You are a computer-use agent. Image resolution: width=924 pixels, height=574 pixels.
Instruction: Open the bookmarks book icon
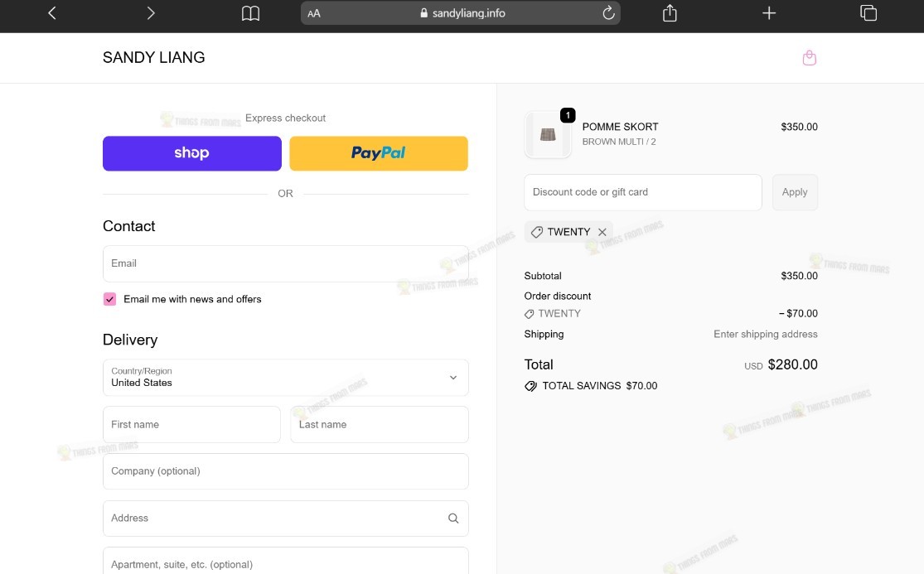click(x=250, y=13)
